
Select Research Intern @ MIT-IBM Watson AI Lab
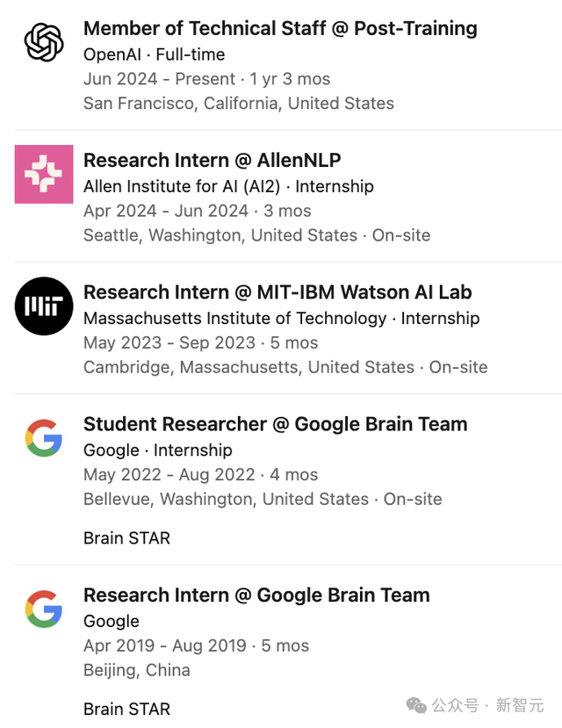coord(277,292)
